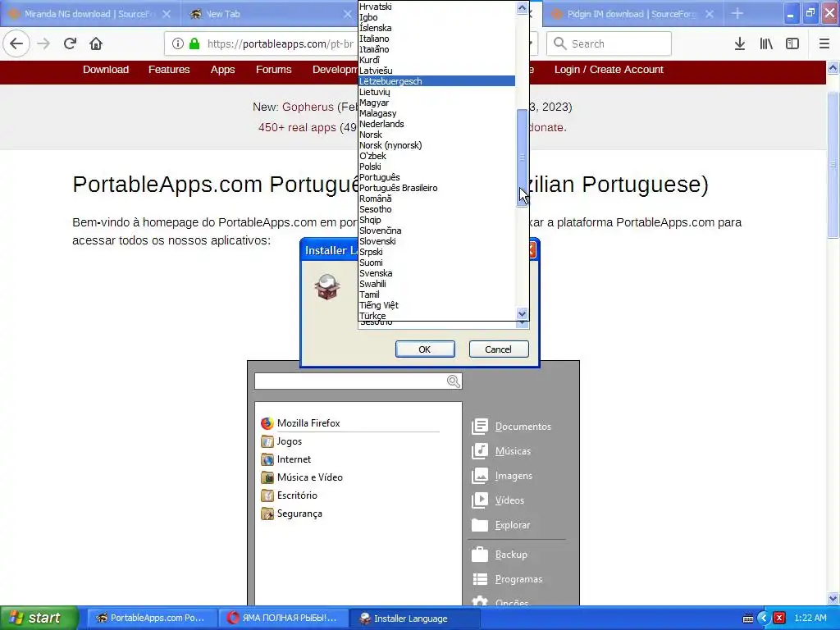Pick Nederlands in the dropdown list

click(436, 124)
